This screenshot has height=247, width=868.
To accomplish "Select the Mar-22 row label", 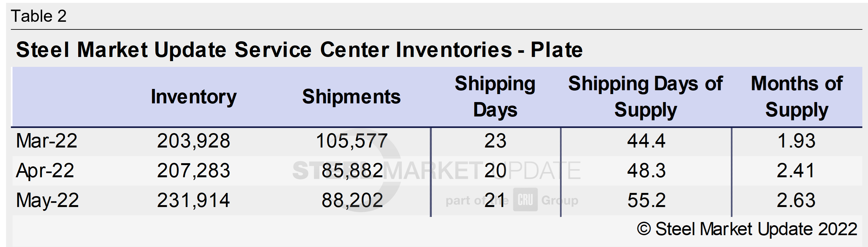I will (x=46, y=141).
